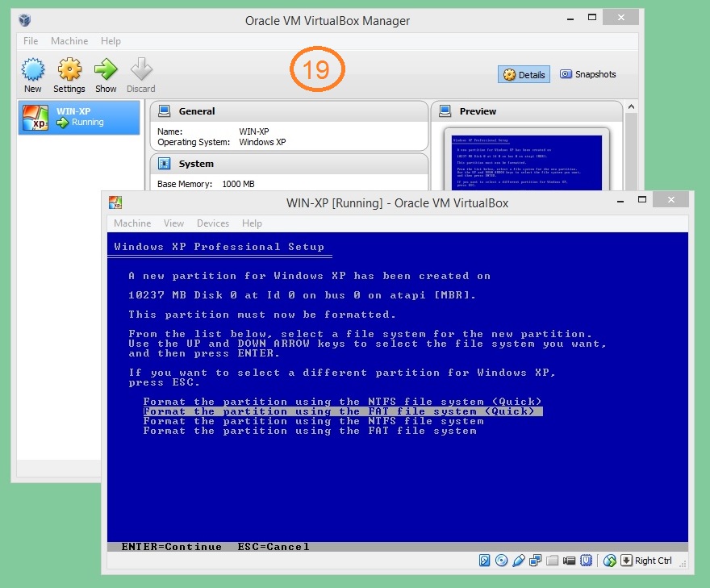Click the hard disk activity status icon
This screenshot has height=588, width=710.
[x=485, y=561]
